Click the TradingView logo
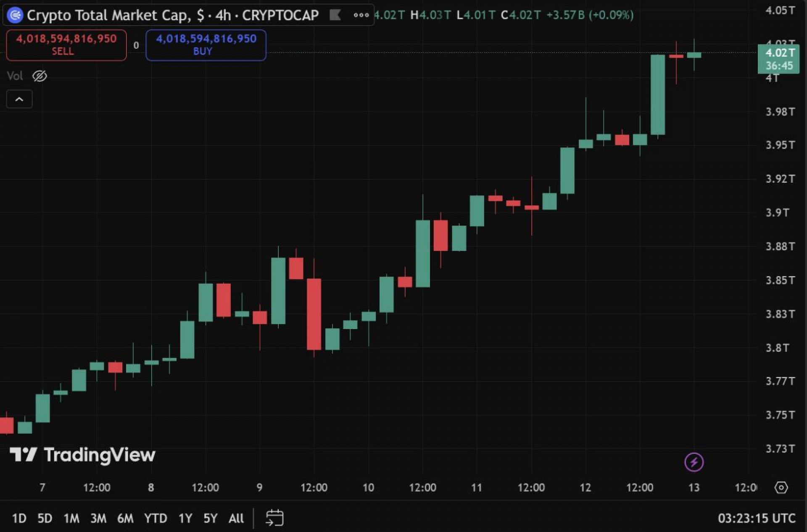This screenshot has height=532, width=807. pyautogui.click(x=82, y=455)
